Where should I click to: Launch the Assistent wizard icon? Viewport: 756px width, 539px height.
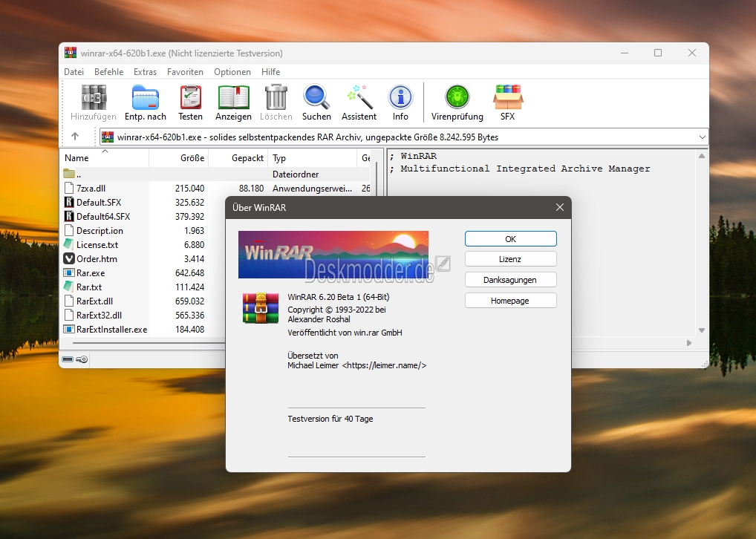(x=359, y=98)
